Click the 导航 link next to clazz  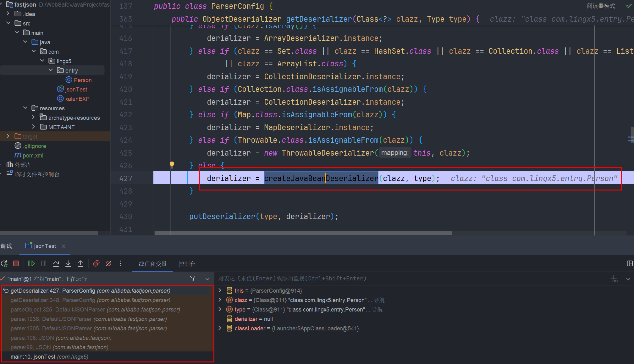tap(379, 300)
